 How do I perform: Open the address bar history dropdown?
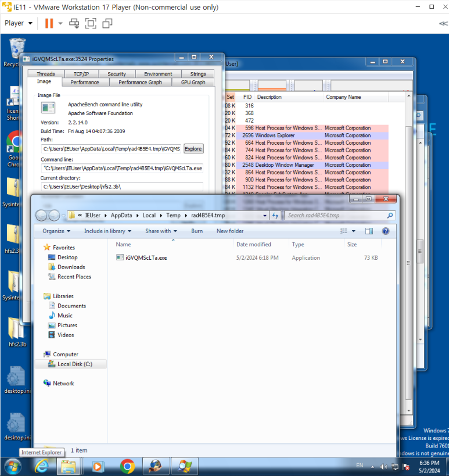265,216
